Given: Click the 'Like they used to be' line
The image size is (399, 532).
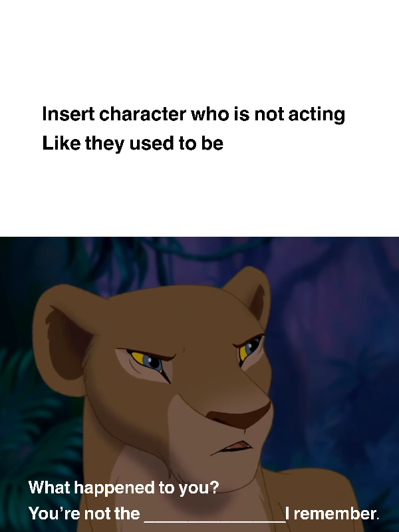Looking at the screenshot, I should click(x=132, y=144).
